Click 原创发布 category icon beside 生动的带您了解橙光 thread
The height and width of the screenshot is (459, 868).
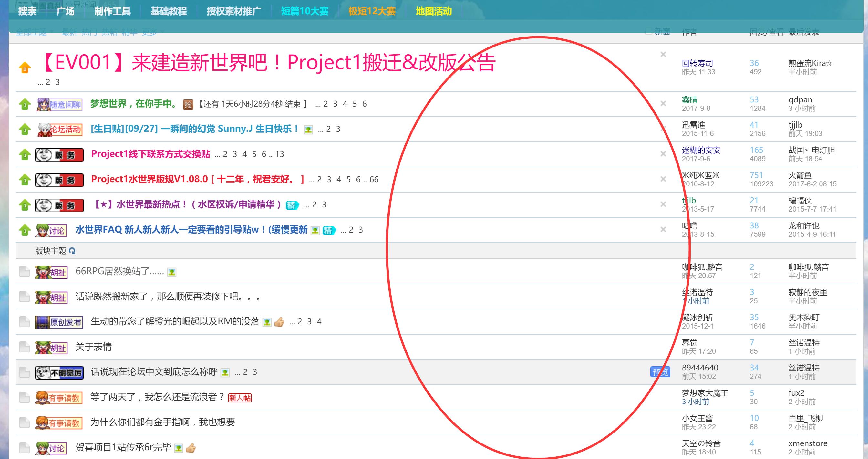point(59,322)
